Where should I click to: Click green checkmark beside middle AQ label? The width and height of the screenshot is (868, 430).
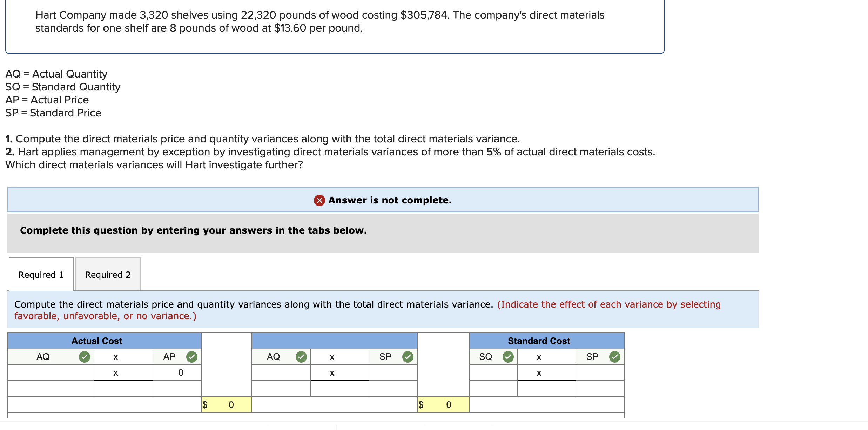[x=301, y=357]
